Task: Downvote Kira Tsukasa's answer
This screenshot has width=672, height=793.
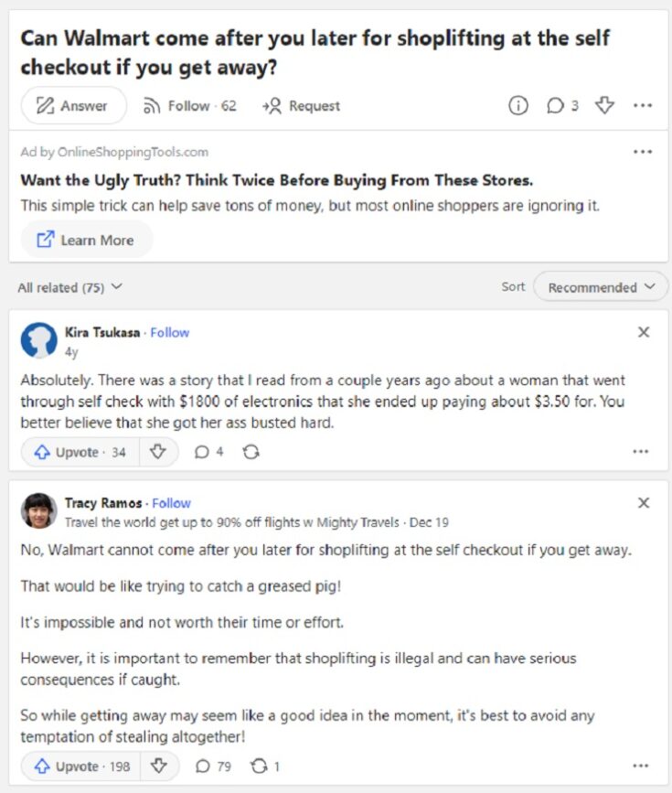Action: tap(158, 451)
